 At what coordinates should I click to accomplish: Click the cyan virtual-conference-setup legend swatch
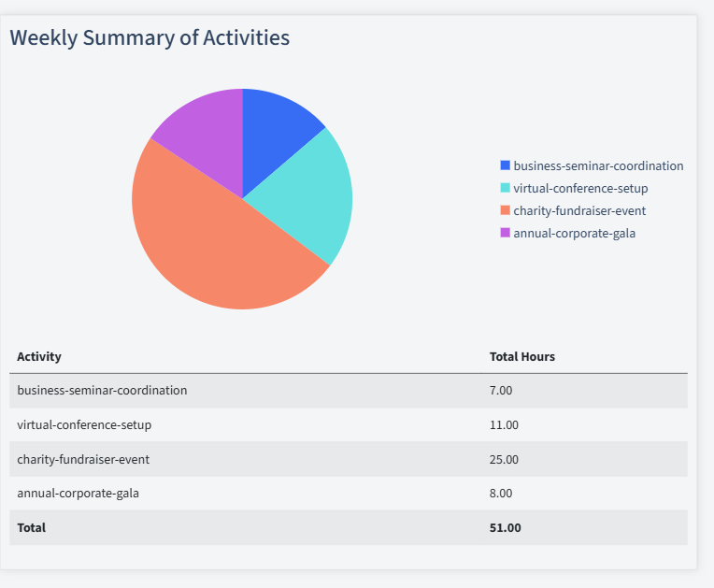[505, 188]
